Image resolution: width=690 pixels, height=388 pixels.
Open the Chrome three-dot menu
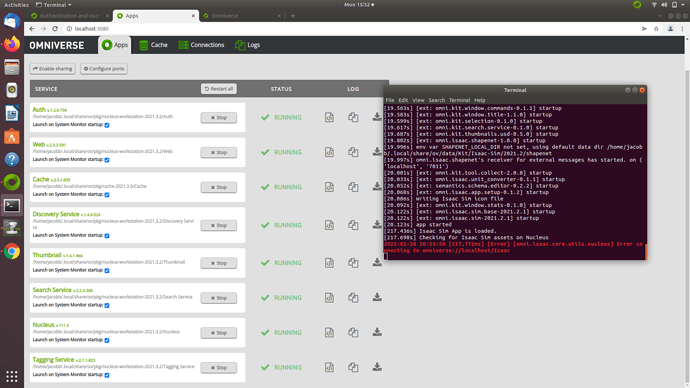coord(682,29)
